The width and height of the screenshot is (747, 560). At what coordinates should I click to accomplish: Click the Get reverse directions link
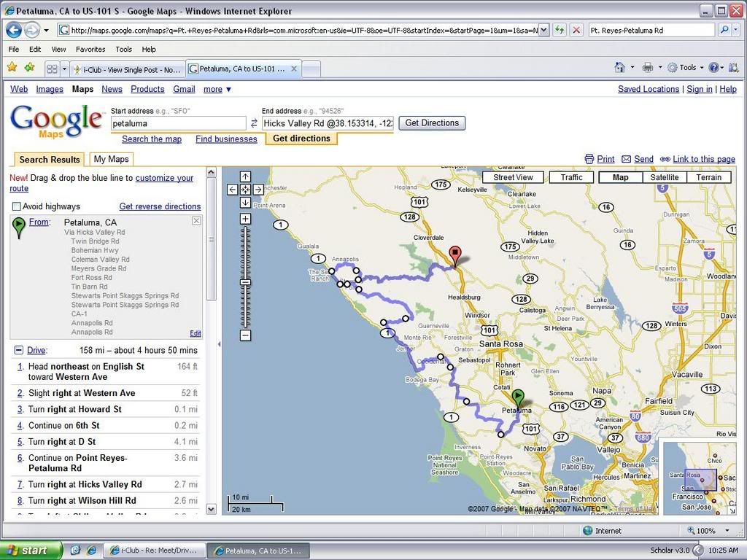160,206
